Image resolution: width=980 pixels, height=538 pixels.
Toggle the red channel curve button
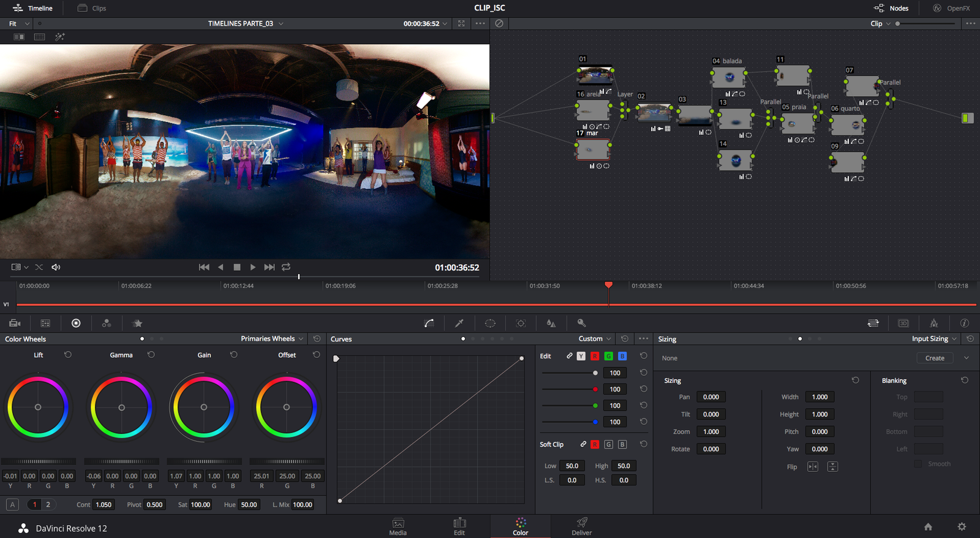595,356
